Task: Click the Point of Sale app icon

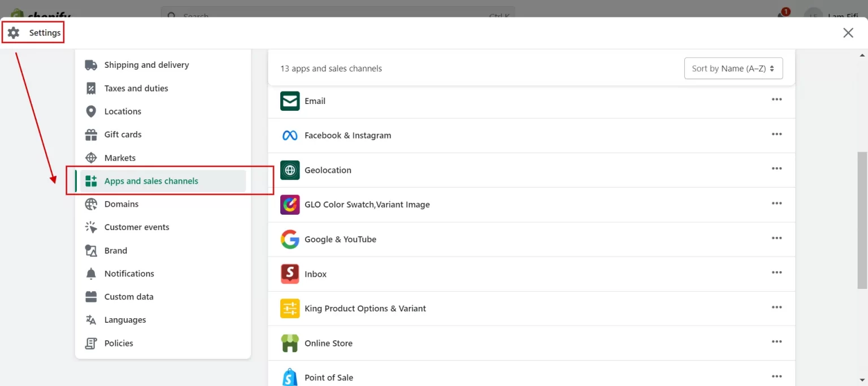Action: pyautogui.click(x=290, y=378)
